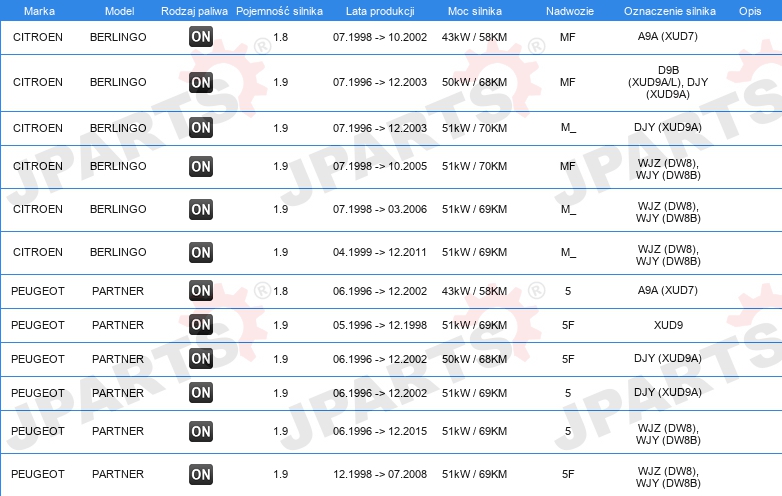The image size is (782, 496).
Task: Click the ON icon in the 12.1998 -> 07.2008 row
Action: (201, 474)
